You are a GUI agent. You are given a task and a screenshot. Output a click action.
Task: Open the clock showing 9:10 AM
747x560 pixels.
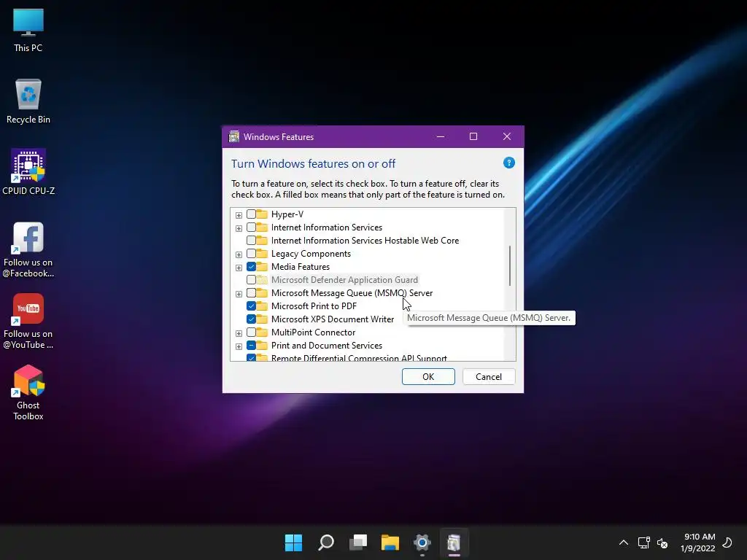point(698,542)
